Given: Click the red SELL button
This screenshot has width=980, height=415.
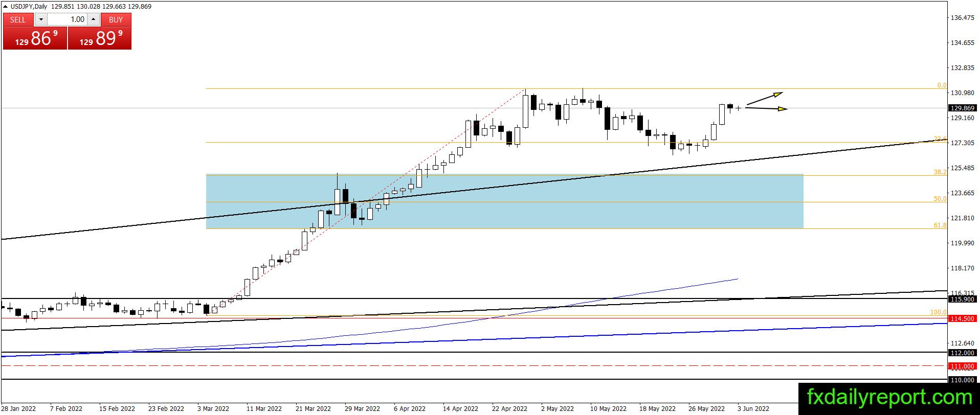Looking at the screenshot, I should (x=18, y=19).
